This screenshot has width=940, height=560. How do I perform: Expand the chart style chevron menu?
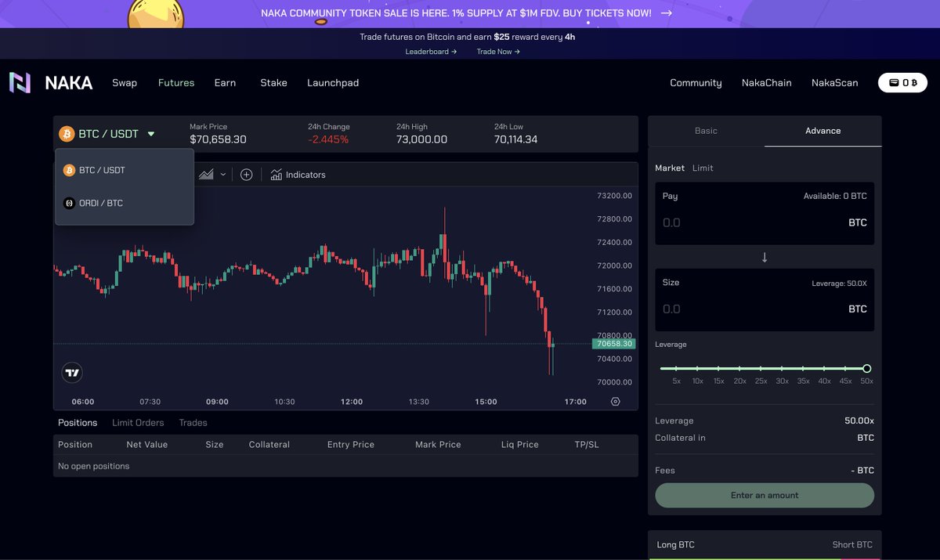pos(223,175)
